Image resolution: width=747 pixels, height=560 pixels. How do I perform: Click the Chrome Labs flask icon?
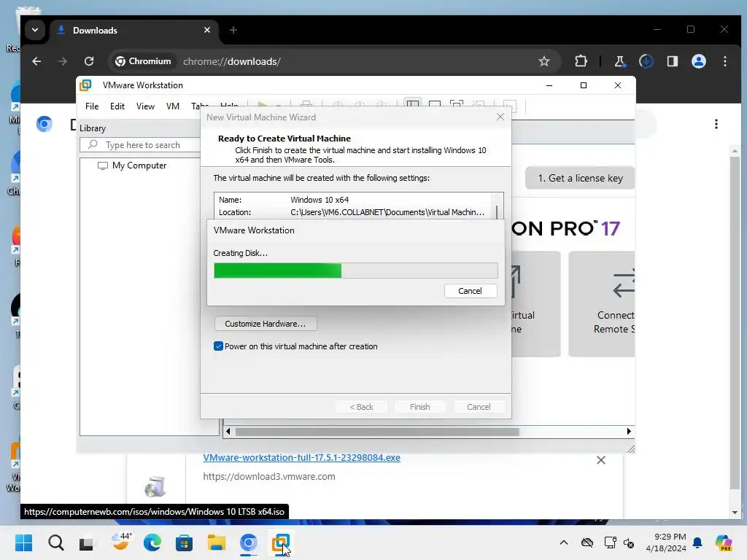coord(620,61)
